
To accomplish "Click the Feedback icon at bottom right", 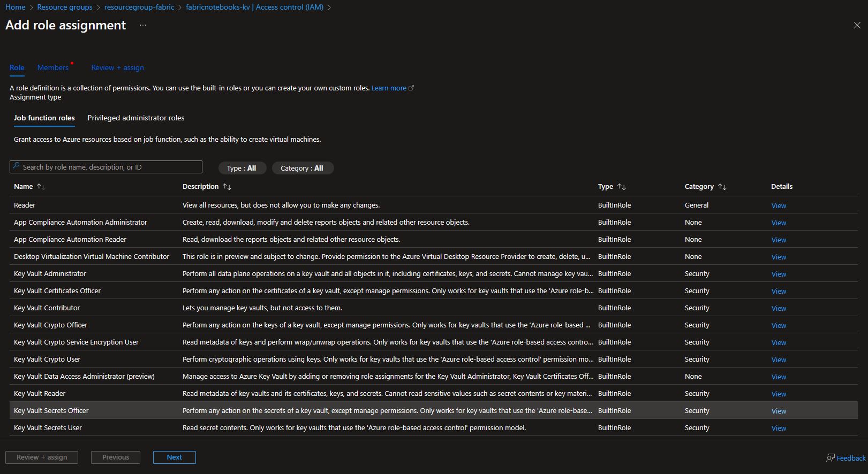I will coord(831,458).
